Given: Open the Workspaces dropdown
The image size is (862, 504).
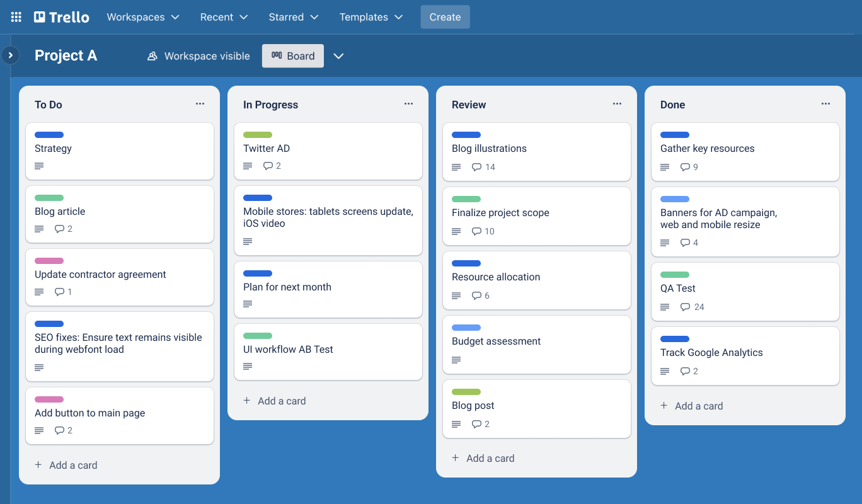Looking at the screenshot, I should point(143,17).
